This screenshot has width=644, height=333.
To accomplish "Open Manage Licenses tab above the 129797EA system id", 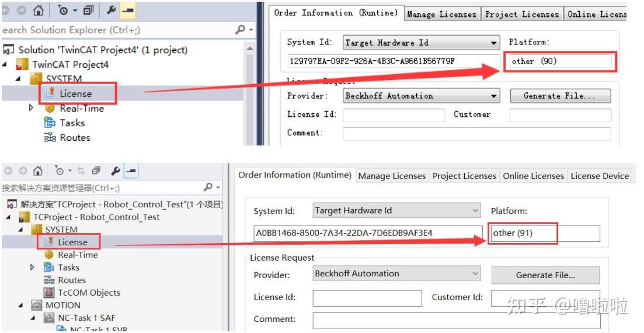I will coord(441,15).
